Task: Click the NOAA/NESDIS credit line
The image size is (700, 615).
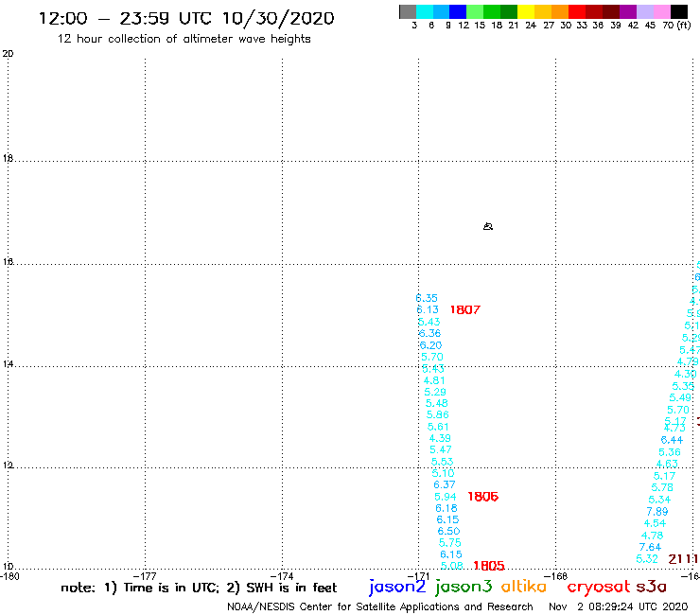Action: (x=380, y=606)
